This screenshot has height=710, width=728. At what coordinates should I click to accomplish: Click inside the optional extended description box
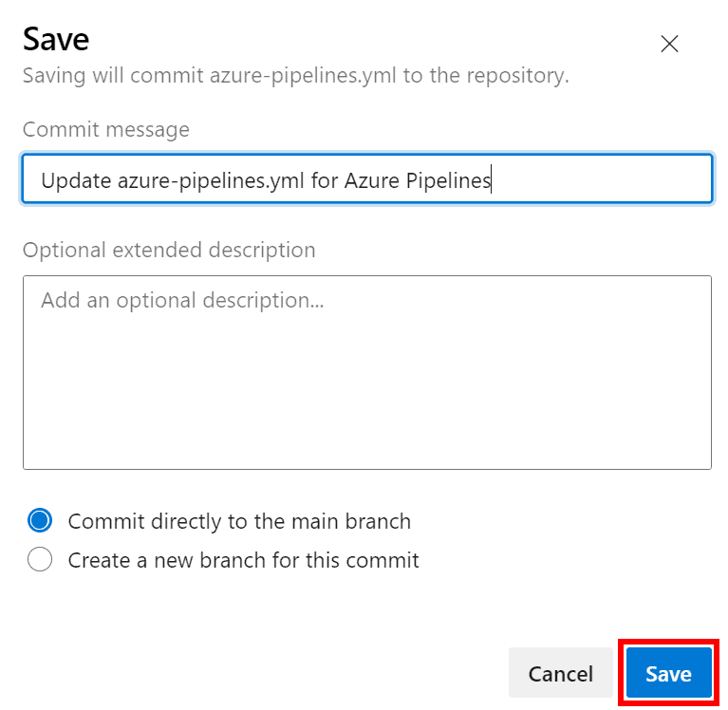(366, 372)
